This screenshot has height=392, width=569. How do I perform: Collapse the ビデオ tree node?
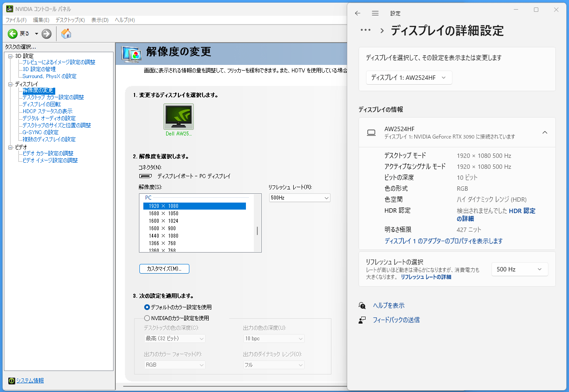point(11,147)
